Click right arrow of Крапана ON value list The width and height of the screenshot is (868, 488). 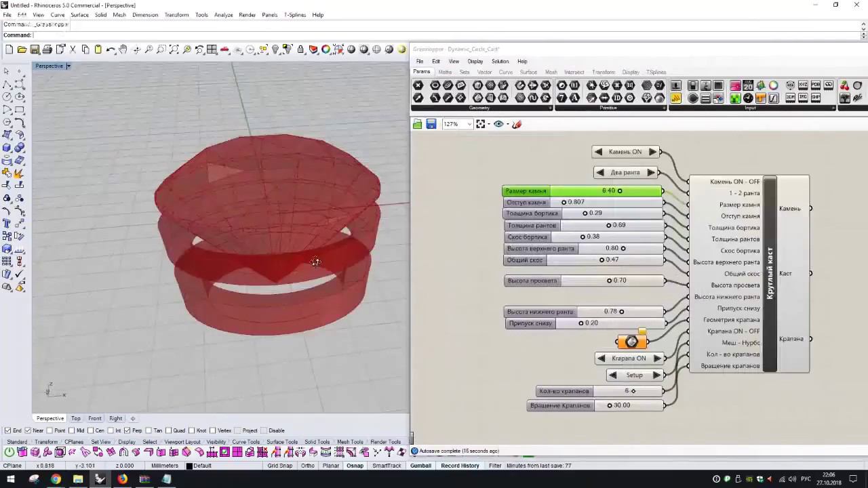click(x=656, y=358)
